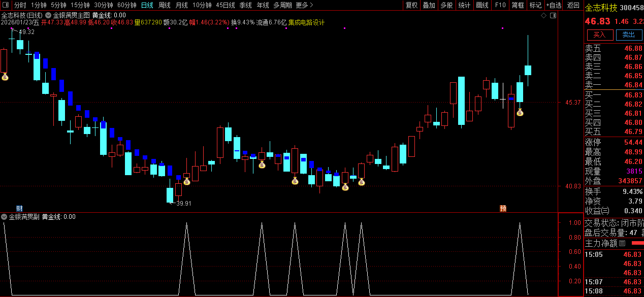Click the 全志科技 stock name in quote panel
644x297 pixels.
coord(601,8)
